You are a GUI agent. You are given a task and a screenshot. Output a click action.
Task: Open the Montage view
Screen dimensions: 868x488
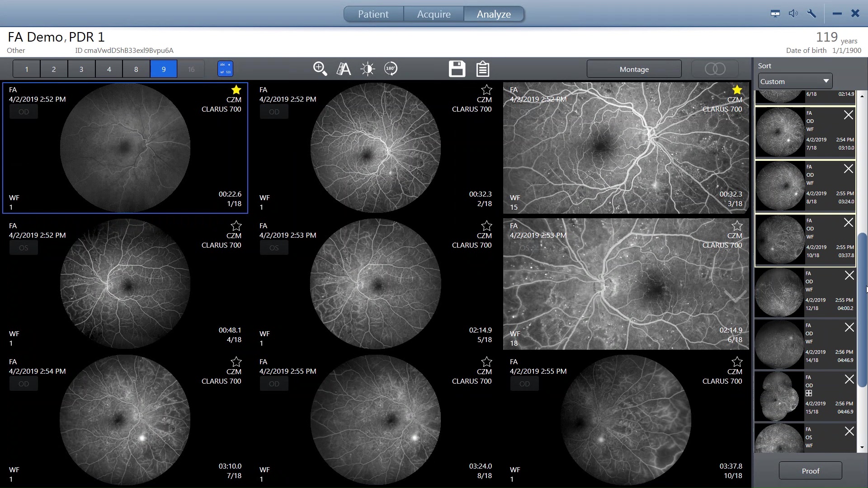click(634, 69)
